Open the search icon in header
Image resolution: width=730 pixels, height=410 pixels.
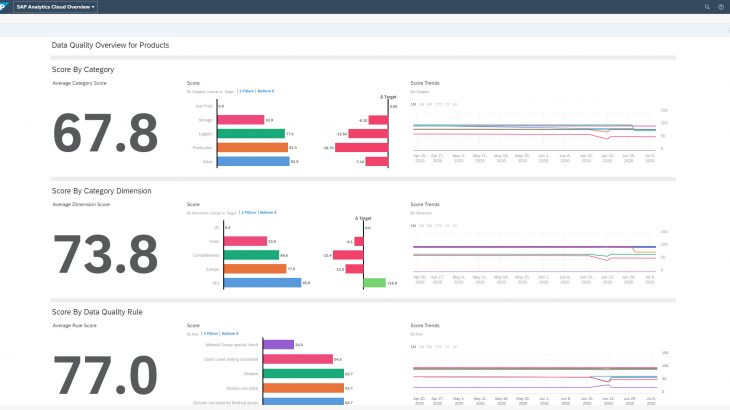coord(707,6)
